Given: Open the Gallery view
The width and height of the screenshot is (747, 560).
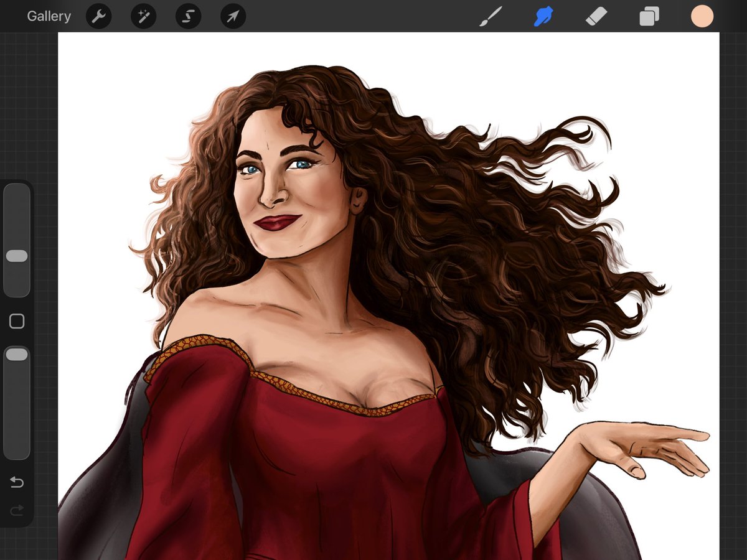Looking at the screenshot, I should tap(49, 16).
